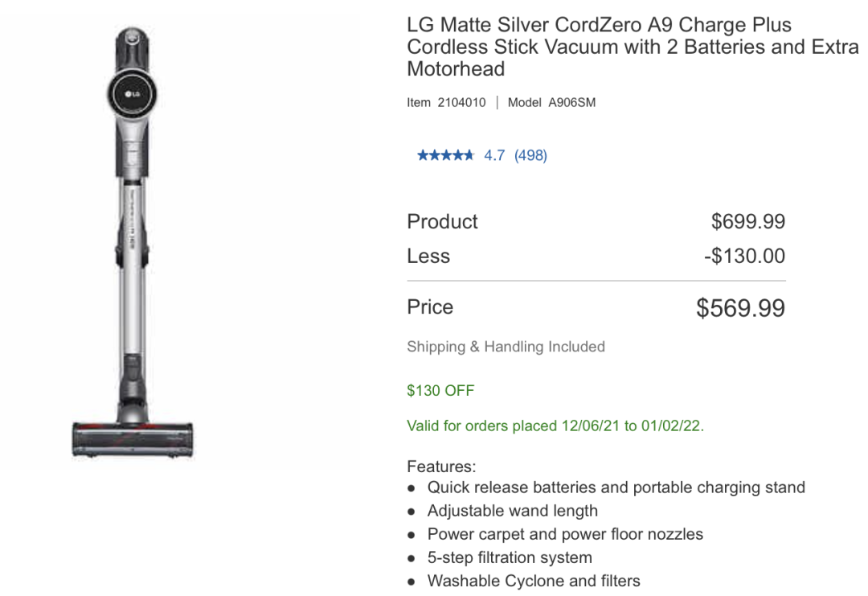Select the model number A906SM
This screenshot has height=596, width=868.
pyautogui.click(x=571, y=102)
